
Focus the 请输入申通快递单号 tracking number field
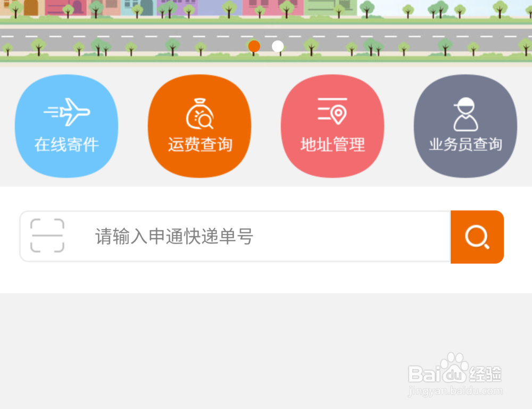pyautogui.click(x=235, y=236)
